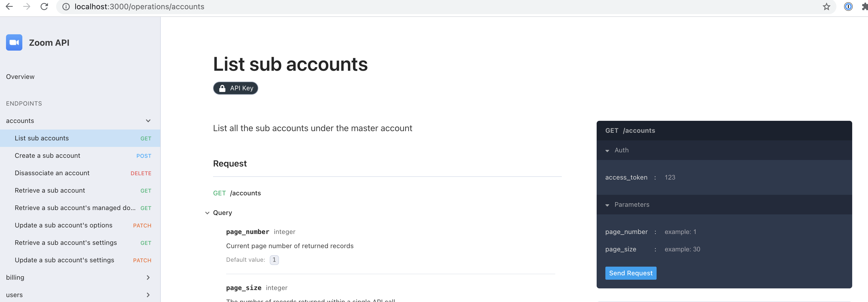Viewport: 868px width, 302px height.
Task: Collapse the Auth section in request panel
Action: [608, 150]
